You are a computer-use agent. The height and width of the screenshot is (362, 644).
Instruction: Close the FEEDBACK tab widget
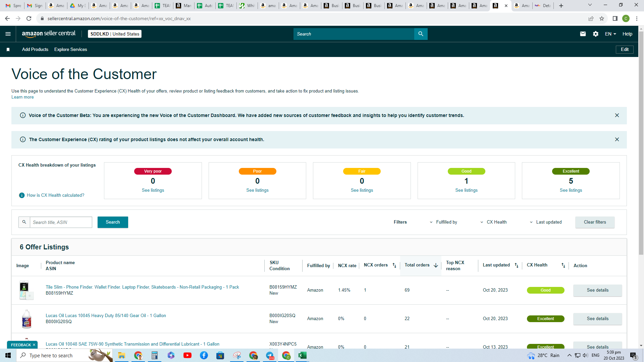(34, 345)
